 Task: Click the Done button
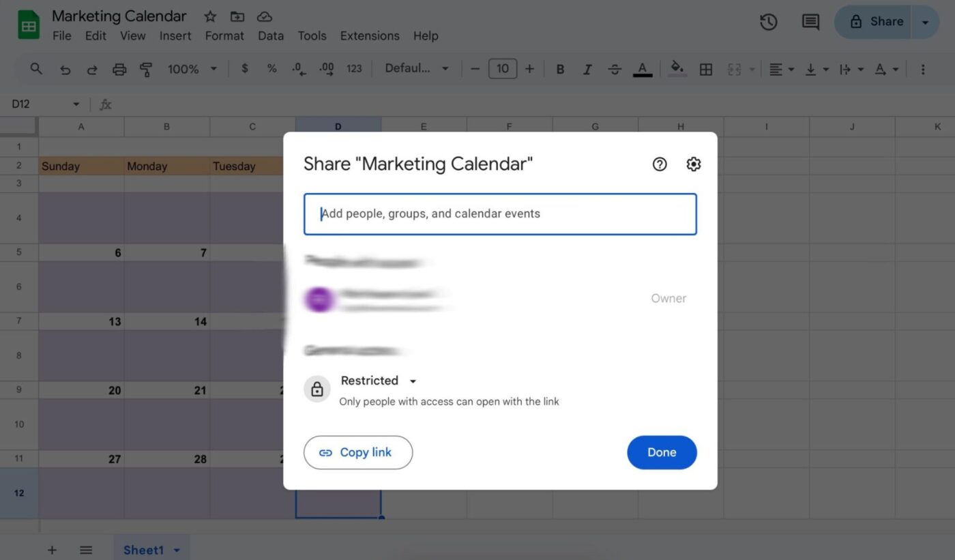pyautogui.click(x=662, y=452)
